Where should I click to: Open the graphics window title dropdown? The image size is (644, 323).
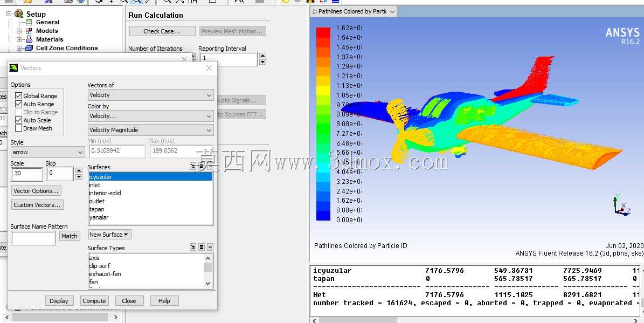[x=392, y=11]
